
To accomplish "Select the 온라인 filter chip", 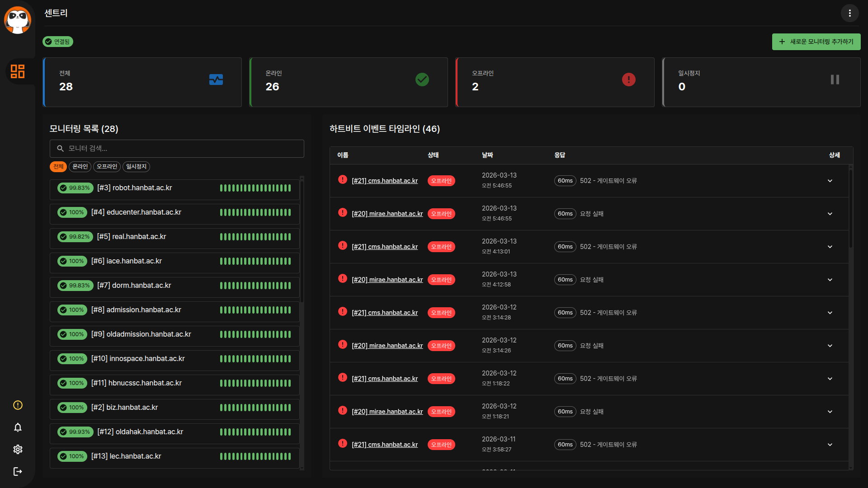I will [x=80, y=167].
